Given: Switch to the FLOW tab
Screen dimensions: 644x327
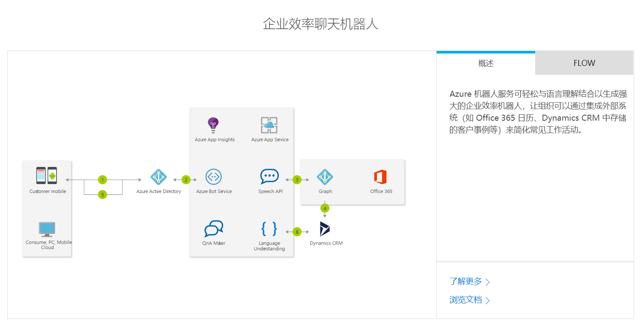Looking at the screenshot, I should click(x=584, y=63).
